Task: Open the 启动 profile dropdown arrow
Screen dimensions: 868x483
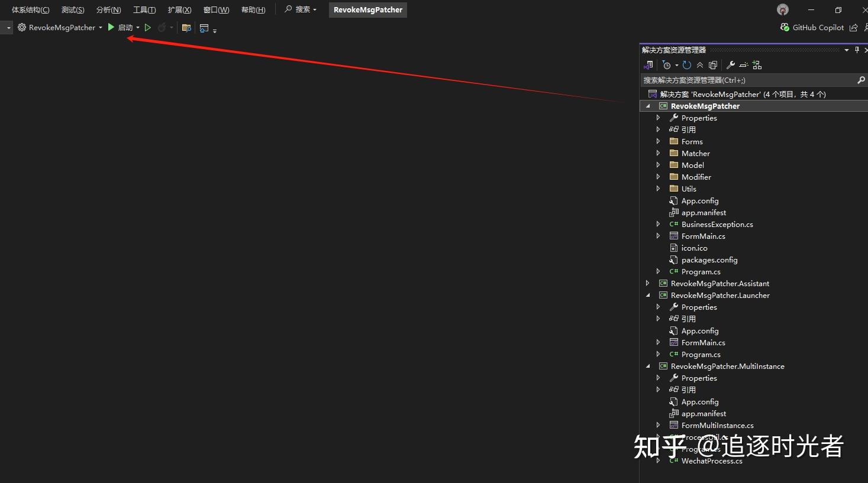Action: 137,27
